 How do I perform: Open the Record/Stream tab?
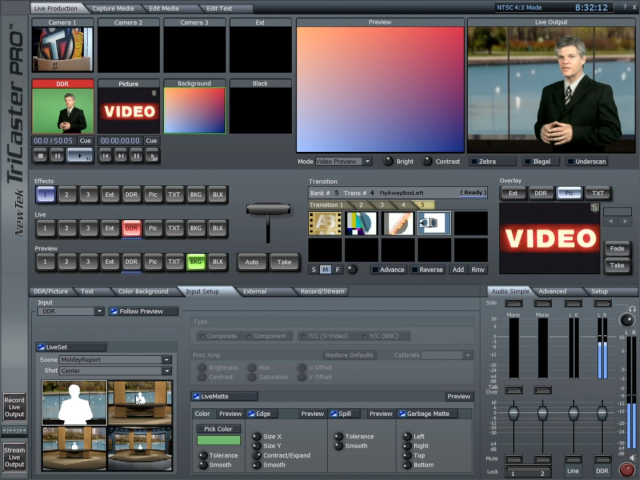coord(324,291)
